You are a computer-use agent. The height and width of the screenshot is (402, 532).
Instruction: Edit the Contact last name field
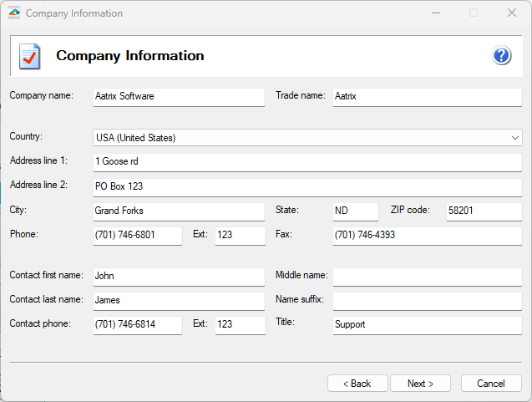click(x=179, y=302)
